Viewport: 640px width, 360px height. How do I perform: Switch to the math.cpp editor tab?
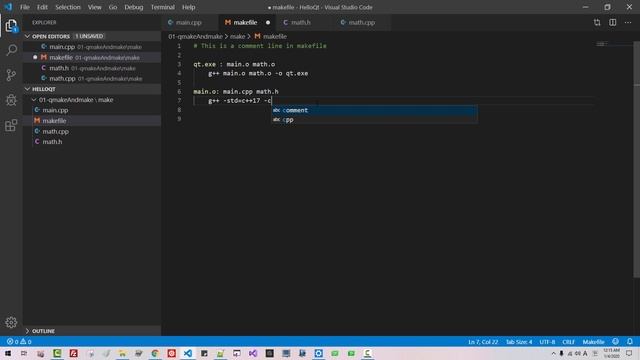362,22
